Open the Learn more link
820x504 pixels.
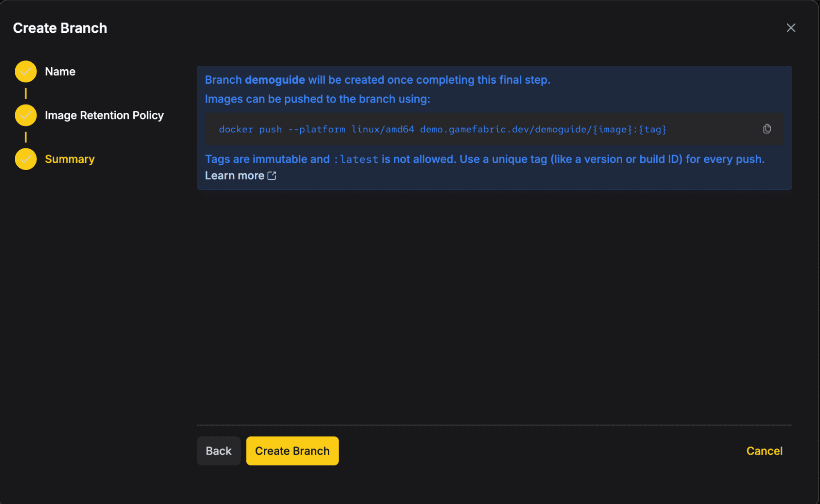coord(235,176)
